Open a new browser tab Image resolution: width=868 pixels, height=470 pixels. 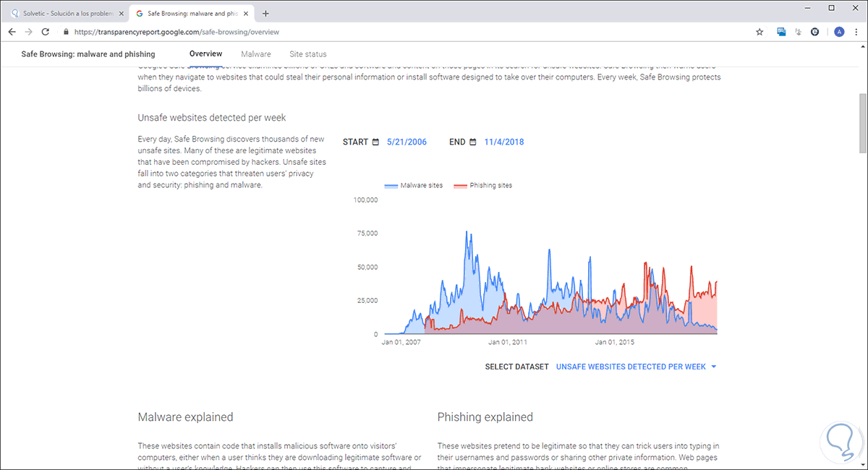266,13
